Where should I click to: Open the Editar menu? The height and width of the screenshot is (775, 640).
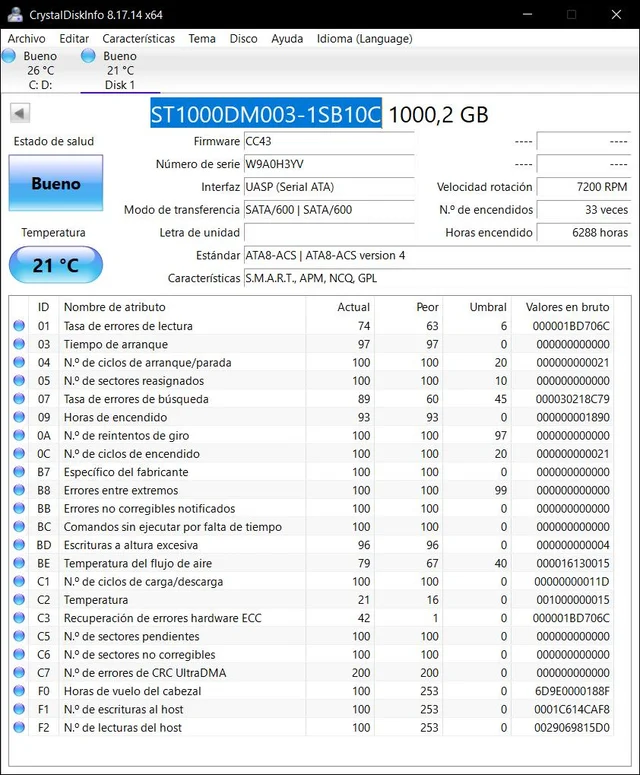coord(74,39)
